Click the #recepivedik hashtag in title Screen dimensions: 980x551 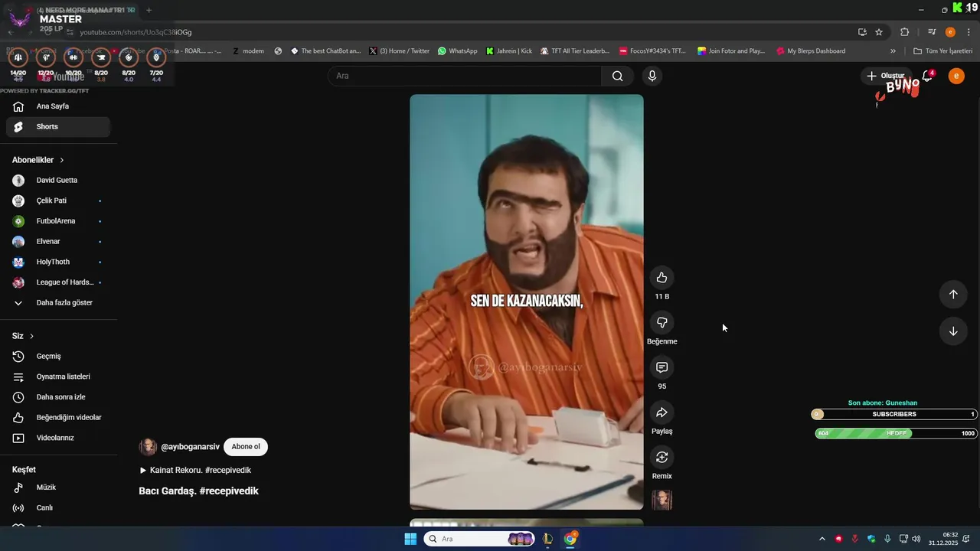229,491
